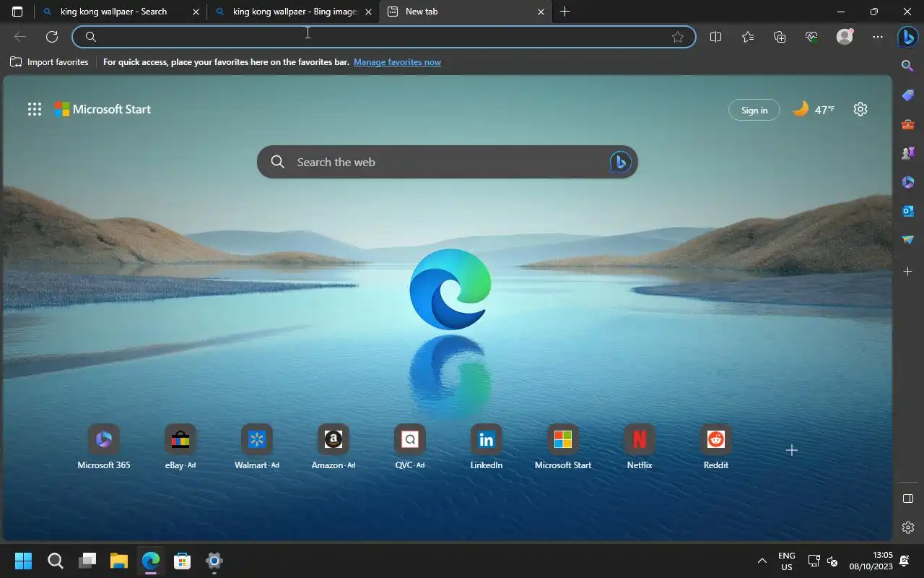Screen dimensions: 924x578
Task: Close the 'king kong wallpaer - Search' tab
Action: tap(196, 12)
